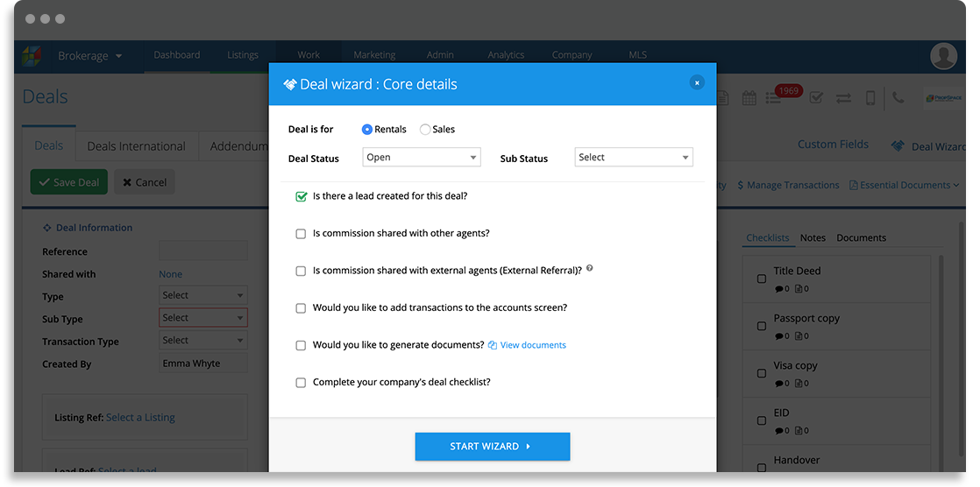Click the START WIZARD button
Viewport: 980px width, 487px height.
pyautogui.click(x=493, y=447)
